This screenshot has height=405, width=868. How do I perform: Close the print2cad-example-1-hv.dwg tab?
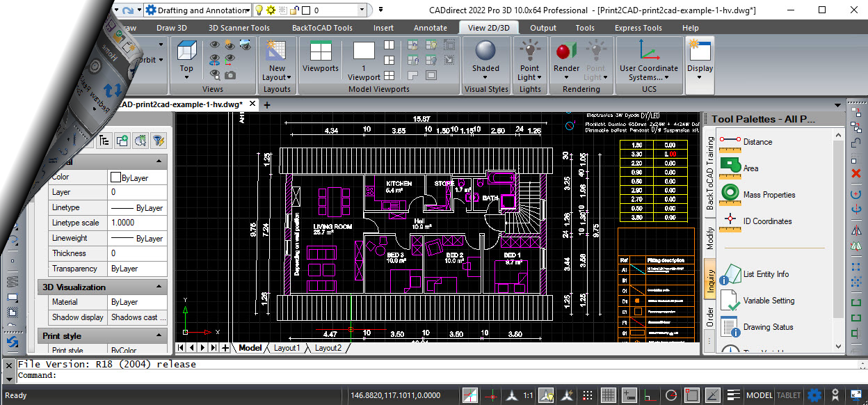point(252,104)
